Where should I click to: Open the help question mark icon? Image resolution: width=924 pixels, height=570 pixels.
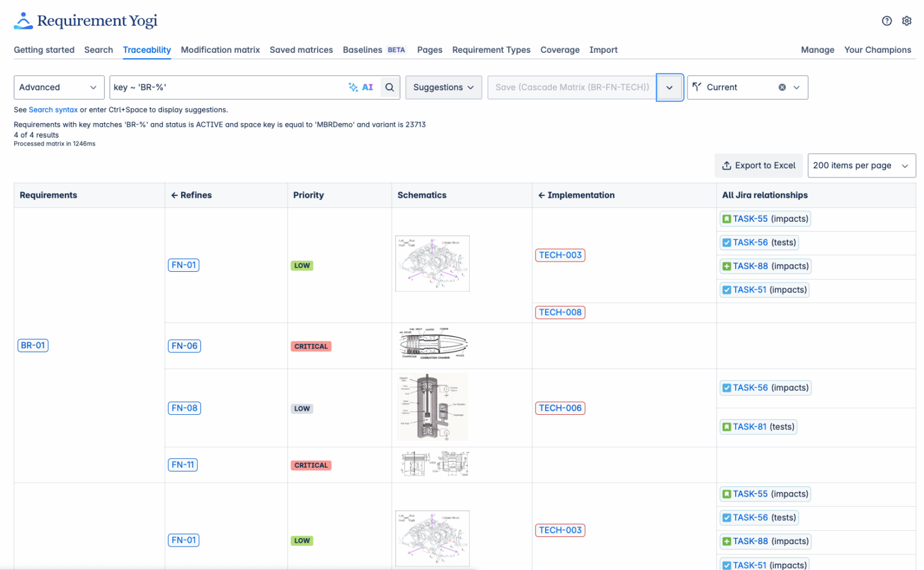coord(886,20)
